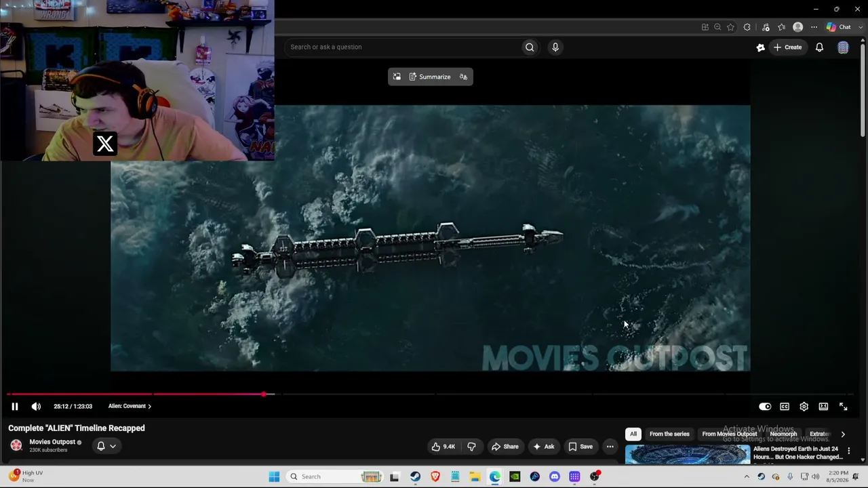Open the NVIDIA app from the taskbar
Image resolution: width=868 pixels, height=488 pixels.
(x=515, y=476)
